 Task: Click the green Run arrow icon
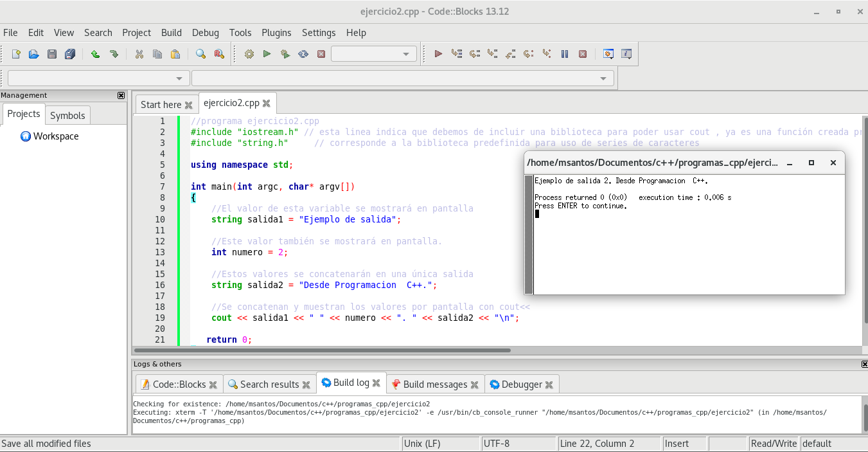point(267,54)
